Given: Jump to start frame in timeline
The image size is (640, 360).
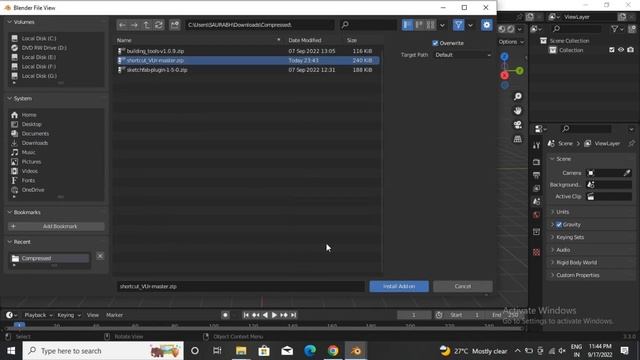Looking at the screenshot, I should [x=246, y=315].
